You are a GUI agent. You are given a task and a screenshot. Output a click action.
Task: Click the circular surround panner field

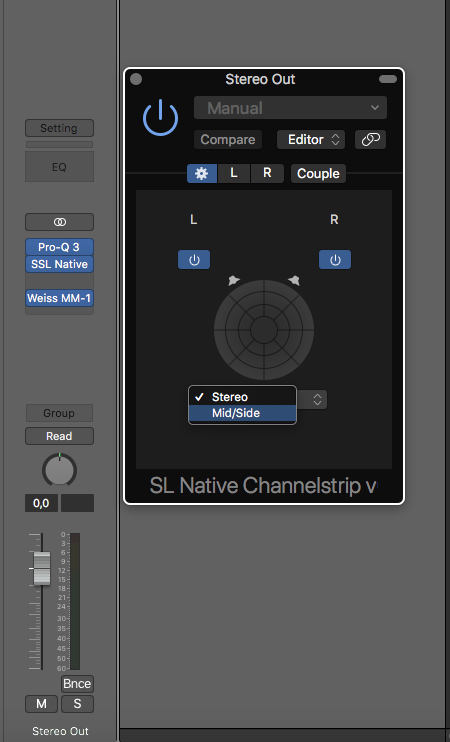[264, 330]
